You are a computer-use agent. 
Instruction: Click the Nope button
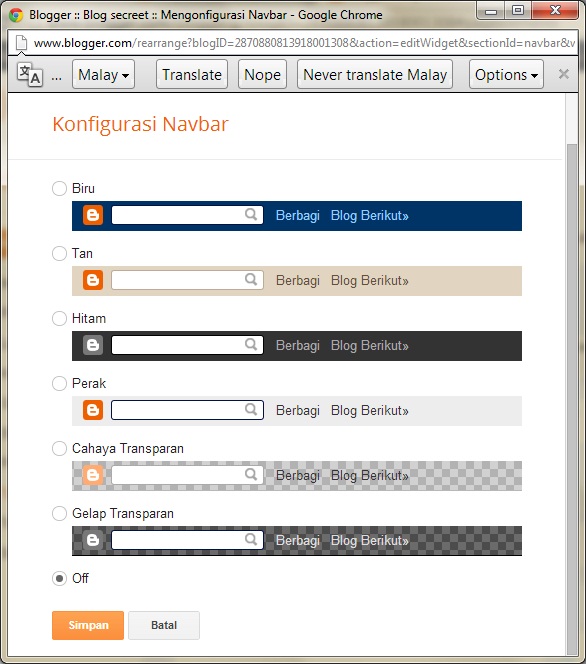click(x=262, y=75)
